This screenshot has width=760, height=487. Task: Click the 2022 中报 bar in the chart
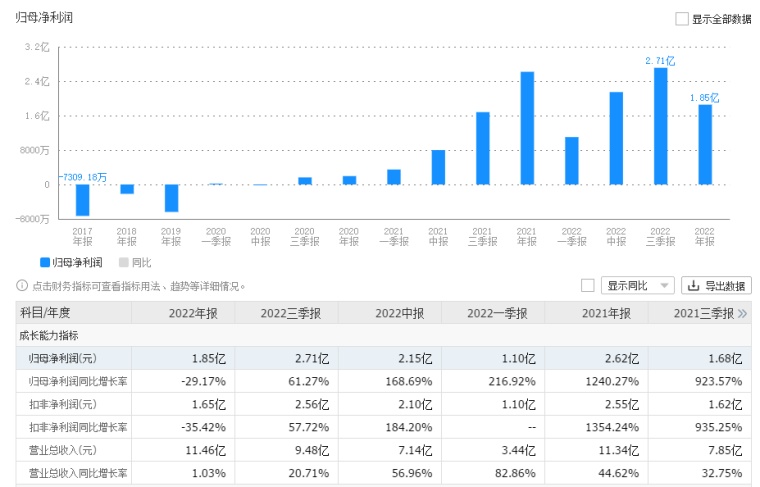pos(616,139)
